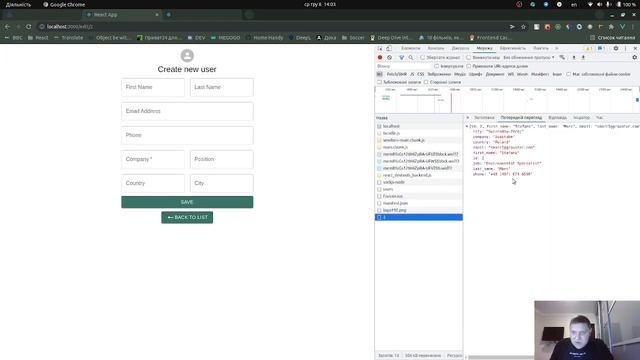Filter requests by CSS type
The image size is (640, 360).
420,74
